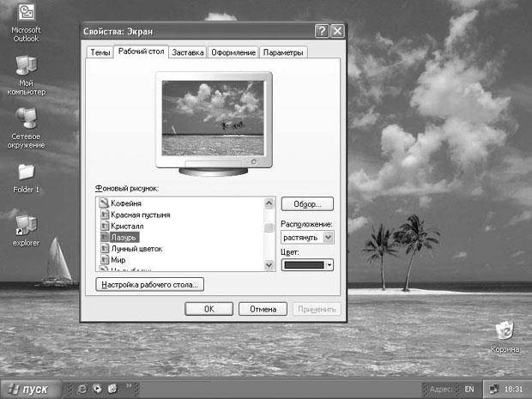Screen dimensions: 532x399
Task: Switch to the Заставка tab
Action: (x=187, y=53)
